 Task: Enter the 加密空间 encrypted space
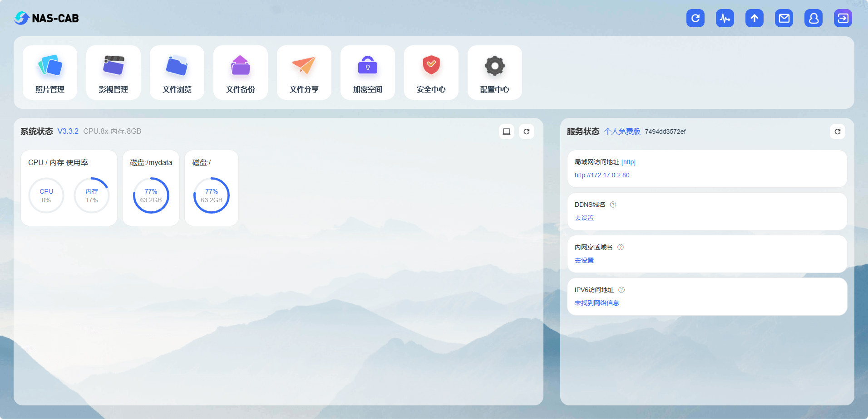368,73
